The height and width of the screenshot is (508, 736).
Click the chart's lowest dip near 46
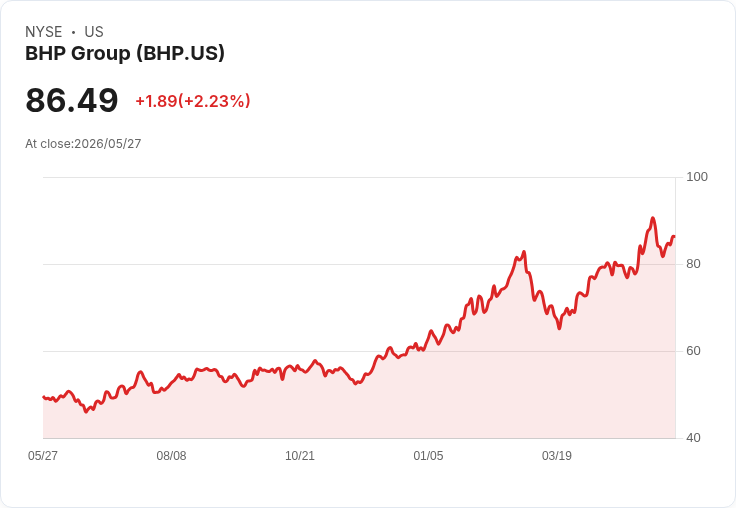click(x=85, y=412)
